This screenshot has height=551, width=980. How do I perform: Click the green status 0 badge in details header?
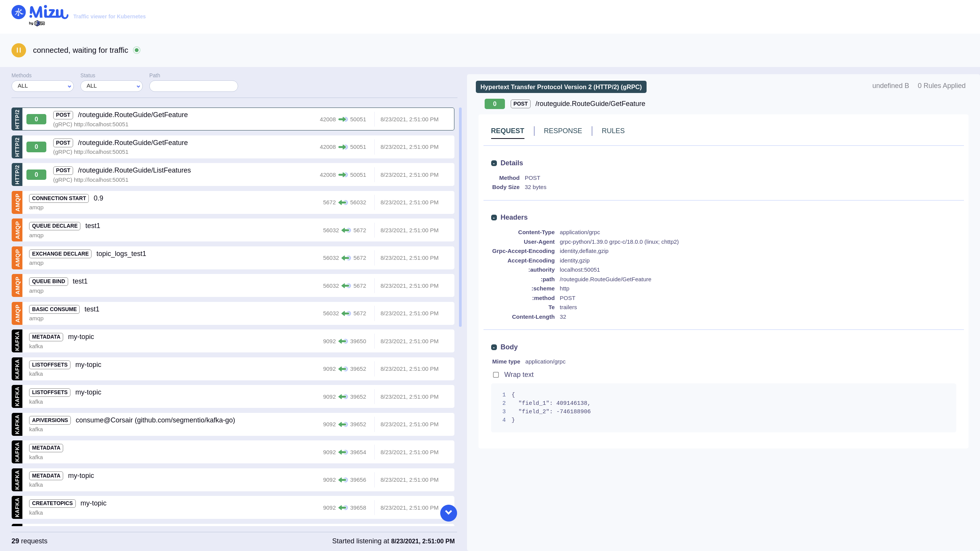(x=494, y=104)
